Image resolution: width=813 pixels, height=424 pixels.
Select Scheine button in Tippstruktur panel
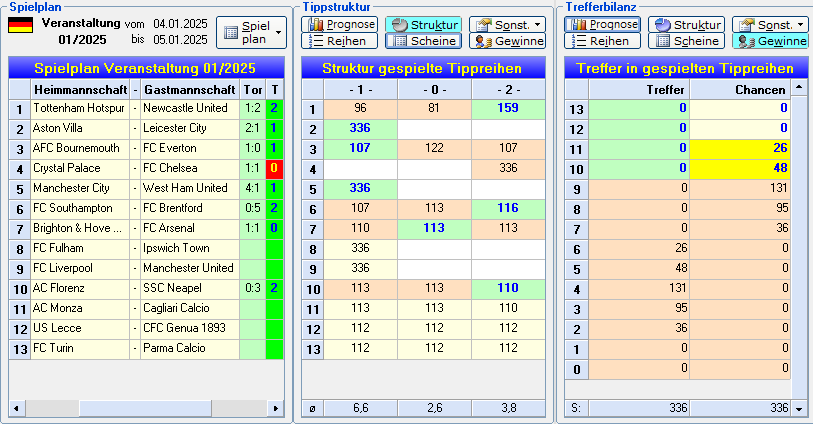point(424,41)
